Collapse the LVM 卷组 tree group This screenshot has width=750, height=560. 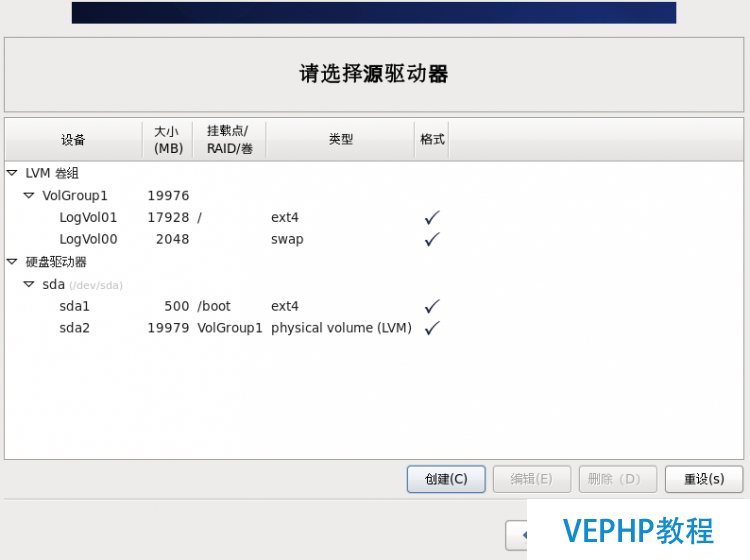point(12,173)
